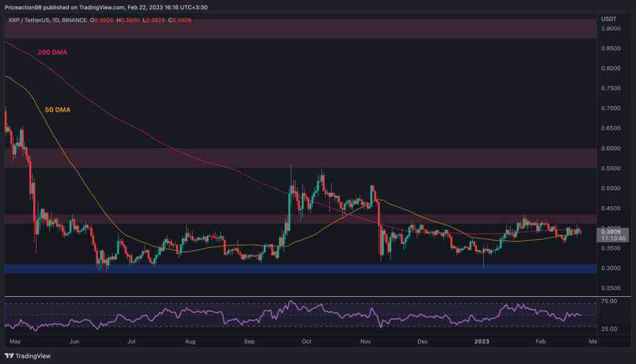Click the blue support zone band near 0.3000

click(x=301, y=268)
